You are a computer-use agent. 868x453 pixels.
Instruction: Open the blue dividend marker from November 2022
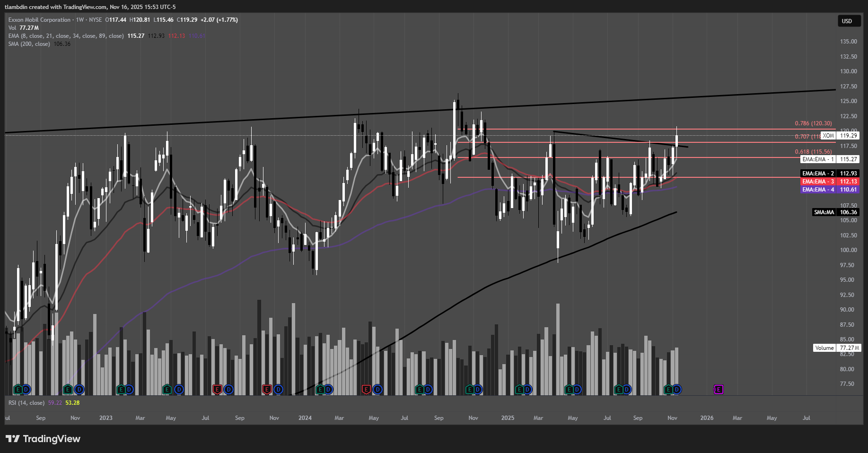(x=79, y=390)
